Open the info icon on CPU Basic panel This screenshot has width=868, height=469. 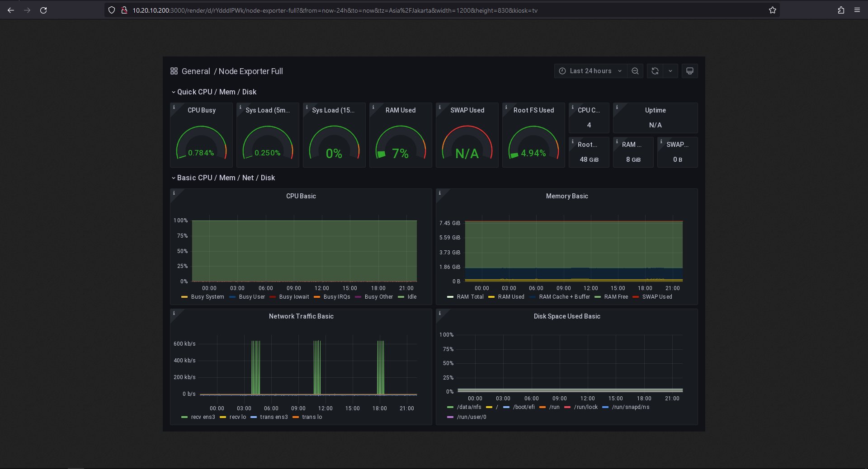pyautogui.click(x=174, y=193)
